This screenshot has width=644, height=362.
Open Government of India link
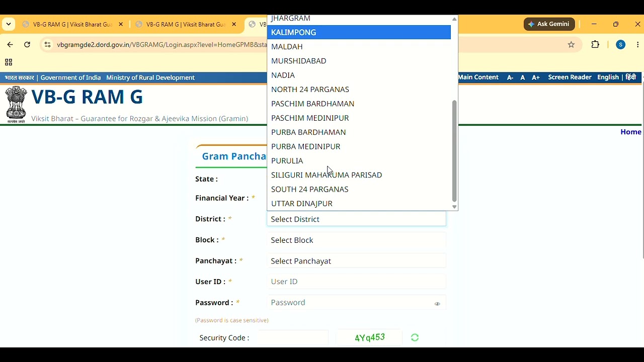[70, 77]
